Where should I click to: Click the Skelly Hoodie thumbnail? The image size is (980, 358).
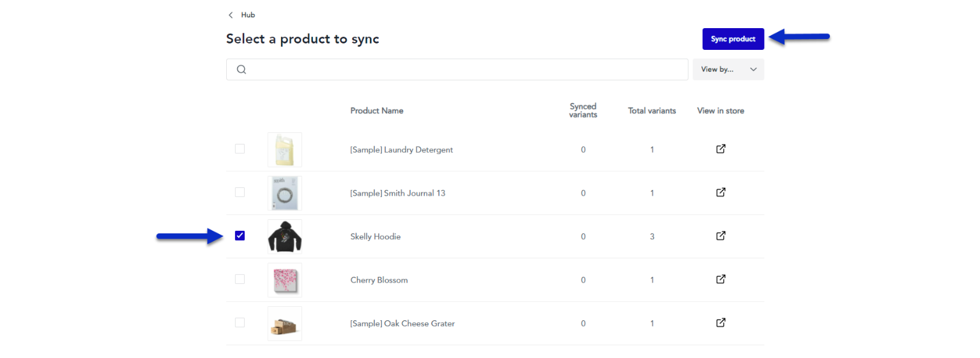[285, 237]
